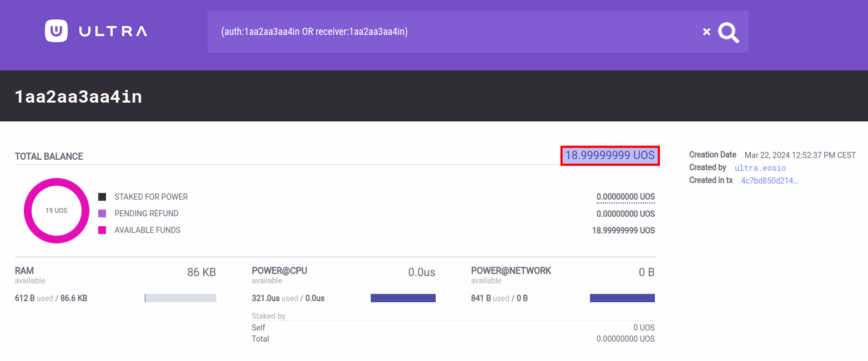The width and height of the screenshot is (868, 361).
Task: Click the 0.0us CPU available value
Action: point(422,272)
